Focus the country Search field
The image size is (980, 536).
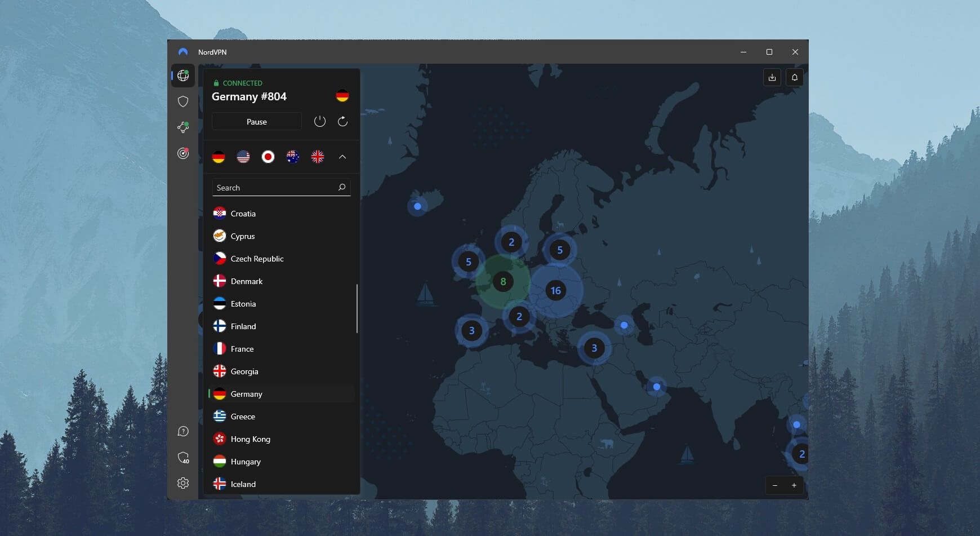[x=281, y=188]
